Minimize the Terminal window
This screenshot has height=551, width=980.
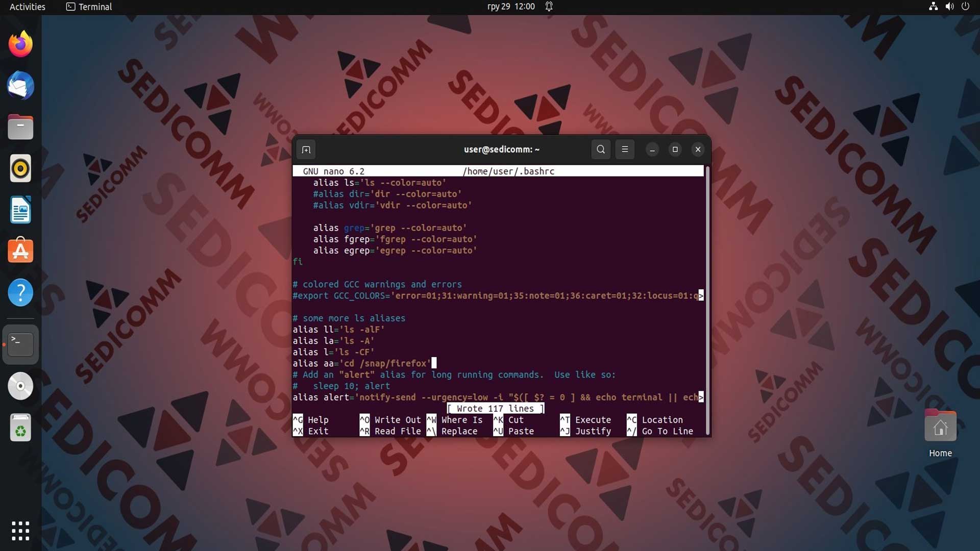[652, 149]
